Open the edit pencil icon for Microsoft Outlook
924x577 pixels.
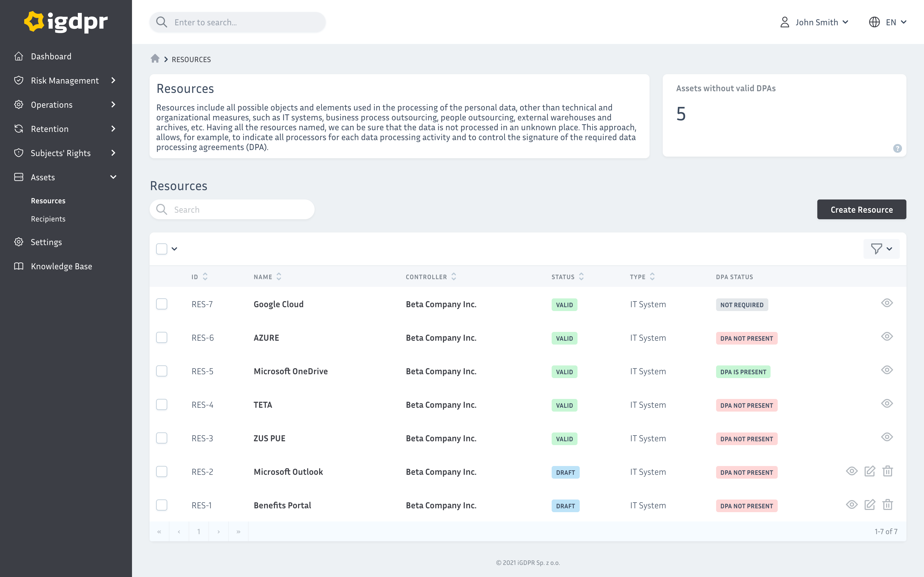click(869, 471)
